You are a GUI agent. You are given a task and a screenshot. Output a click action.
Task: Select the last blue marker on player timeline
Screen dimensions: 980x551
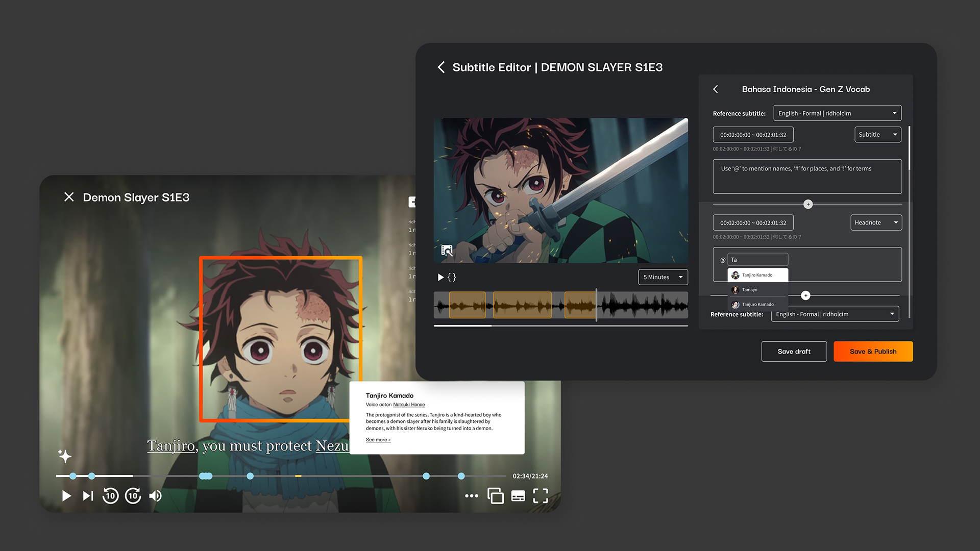461,476
